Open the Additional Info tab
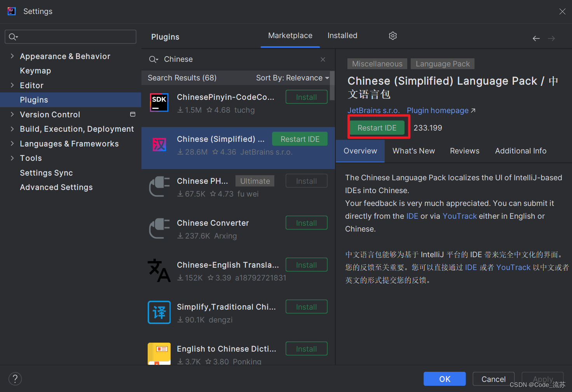This screenshot has width=572, height=392. point(521,151)
